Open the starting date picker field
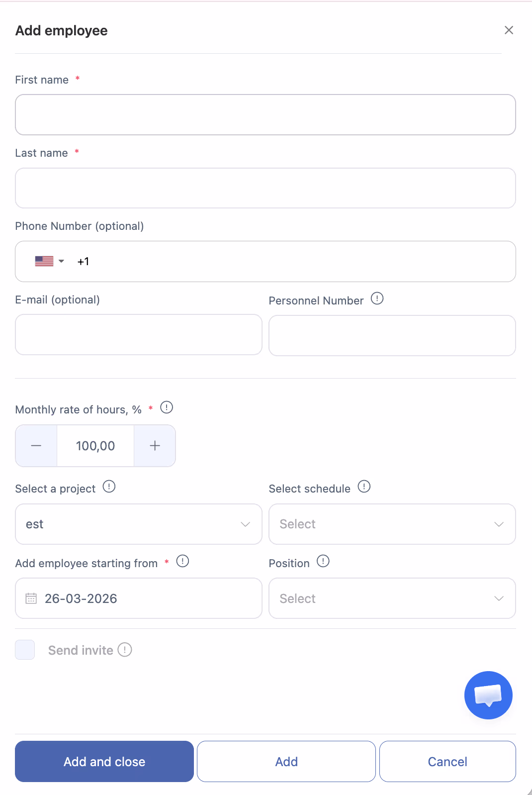The width and height of the screenshot is (532, 795). pyautogui.click(x=139, y=598)
